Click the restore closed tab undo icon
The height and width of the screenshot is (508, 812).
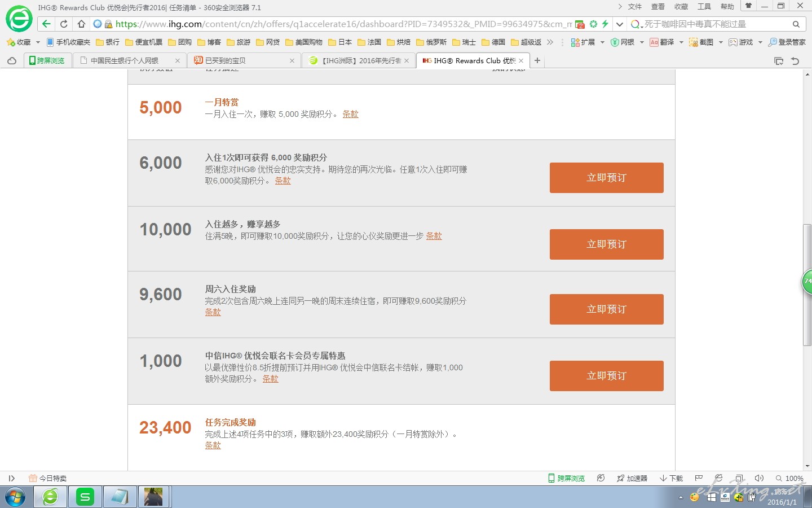(x=795, y=61)
